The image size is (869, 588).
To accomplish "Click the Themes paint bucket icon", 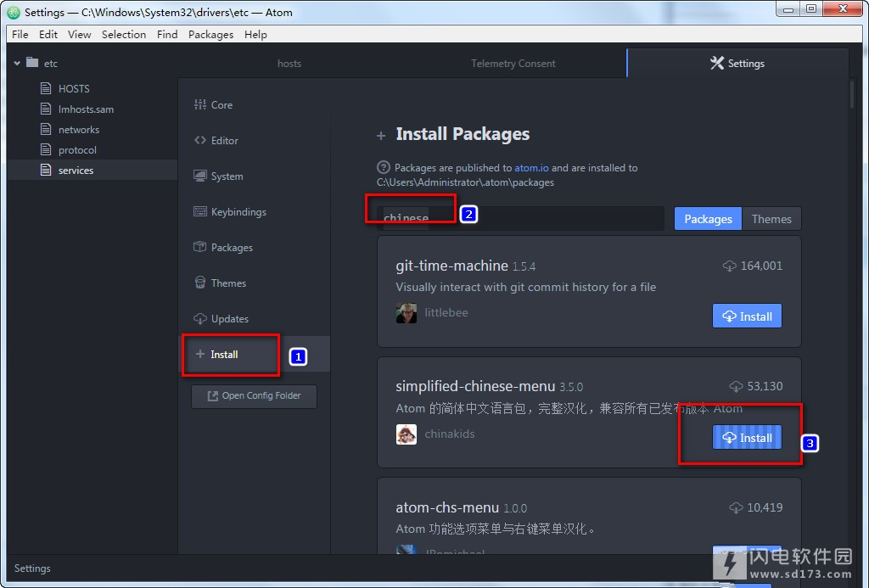I will tap(200, 283).
